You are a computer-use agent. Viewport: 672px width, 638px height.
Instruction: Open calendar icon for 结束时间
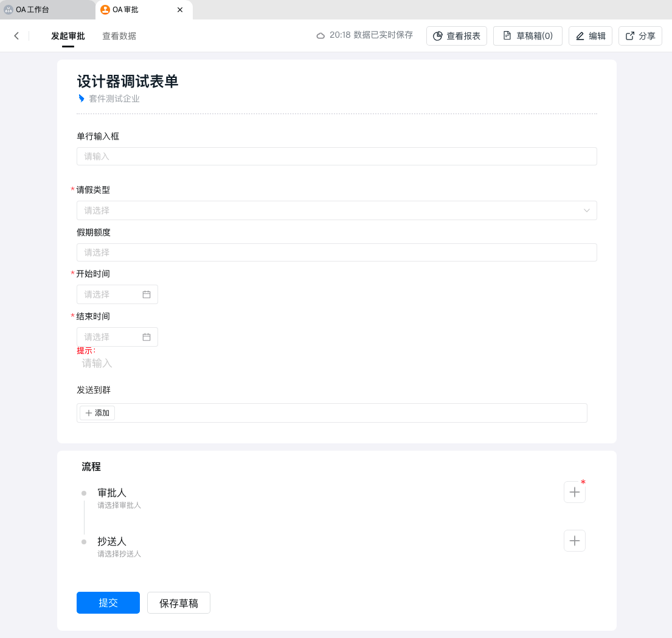point(146,337)
